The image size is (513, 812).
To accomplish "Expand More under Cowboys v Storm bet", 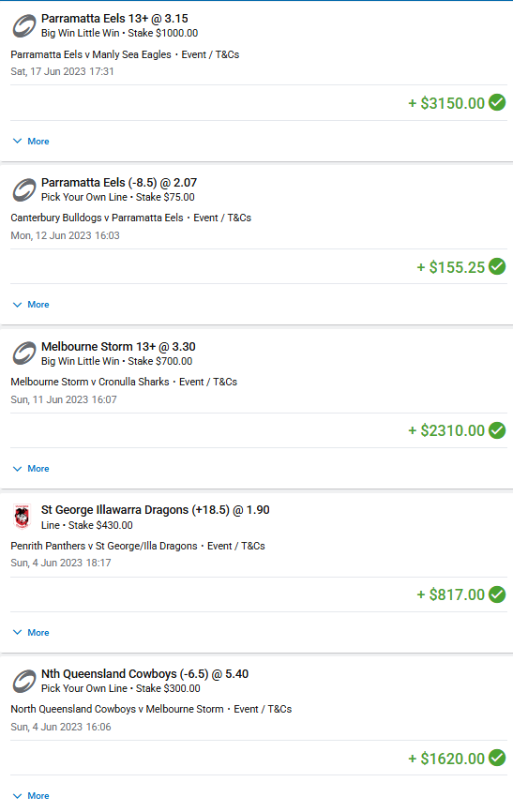I will (x=31, y=795).
